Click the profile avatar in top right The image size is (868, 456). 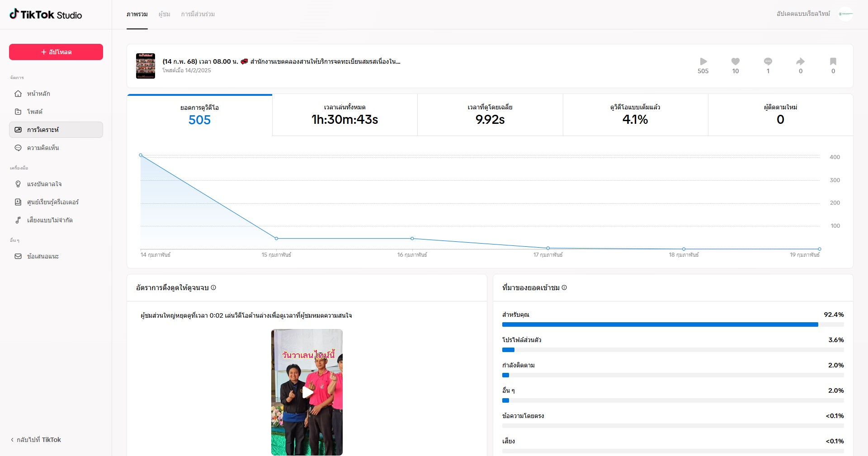click(845, 14)
